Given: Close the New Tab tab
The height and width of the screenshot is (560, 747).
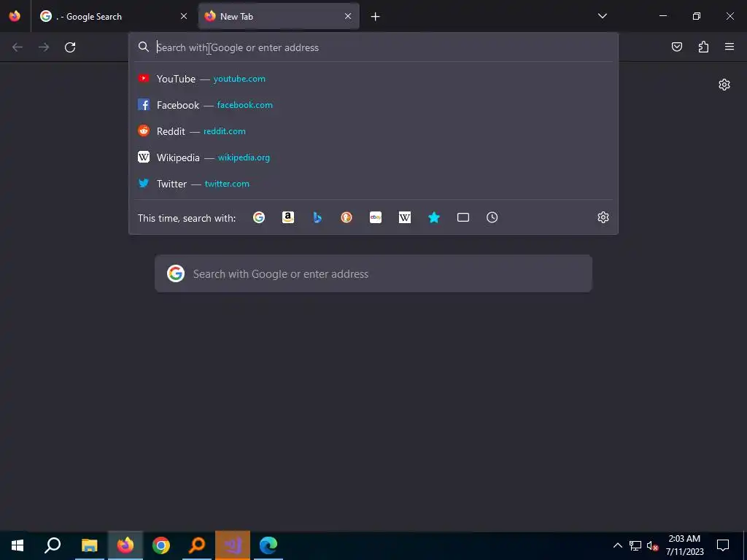Looking at the screenshot, I should click(348, 16).
